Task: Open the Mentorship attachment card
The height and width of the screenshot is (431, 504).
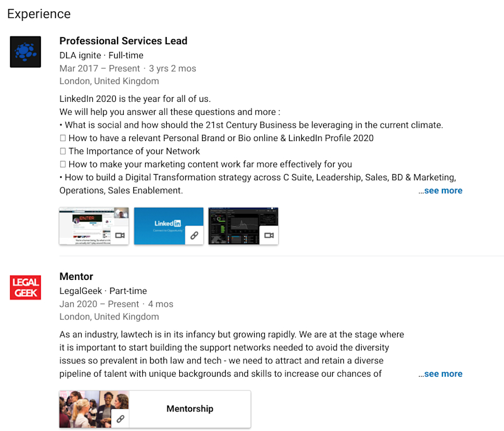Action: [190, 409]
